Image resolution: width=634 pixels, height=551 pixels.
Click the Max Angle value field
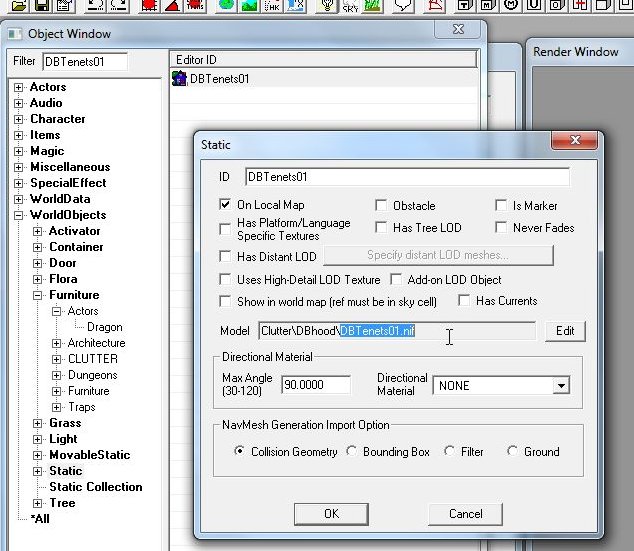point(316,384)
